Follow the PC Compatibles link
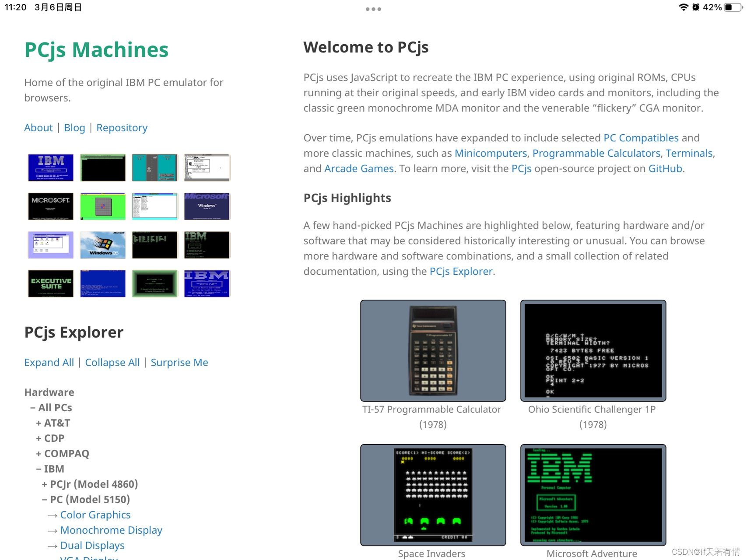This screenshot has height=560, width=747. coord(641,137)
